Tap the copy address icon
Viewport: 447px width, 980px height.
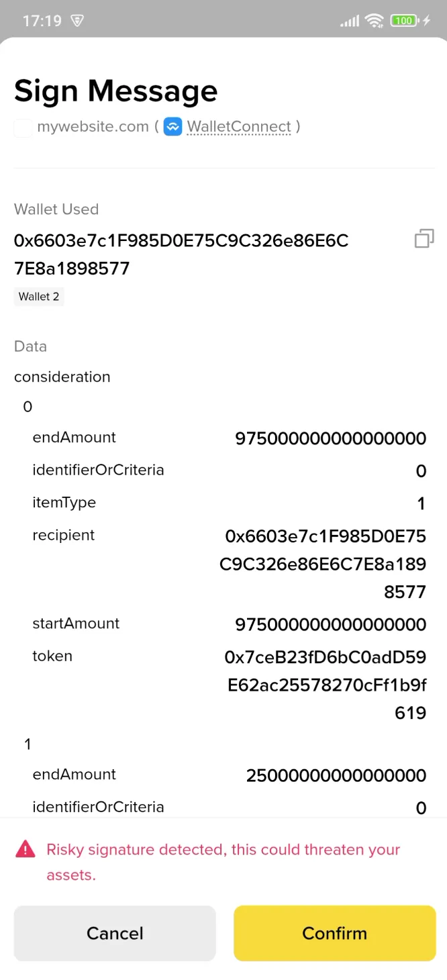[x=424, y=238]
